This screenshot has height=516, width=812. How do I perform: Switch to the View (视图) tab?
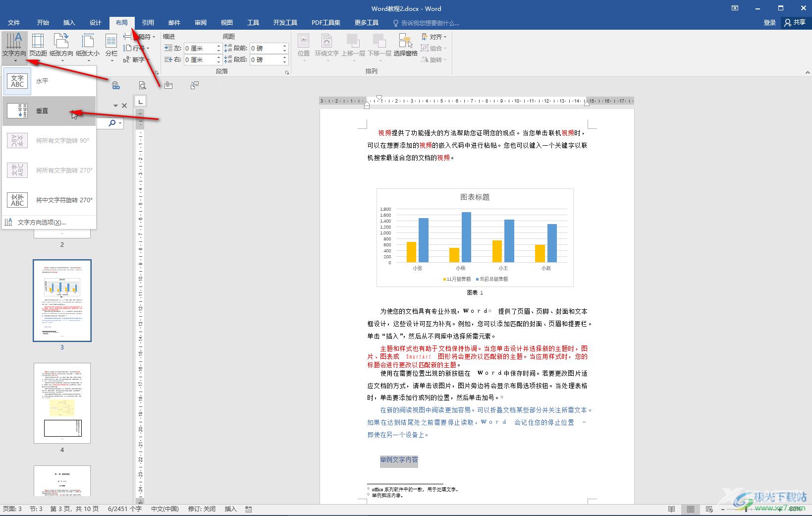coord(227,23)
